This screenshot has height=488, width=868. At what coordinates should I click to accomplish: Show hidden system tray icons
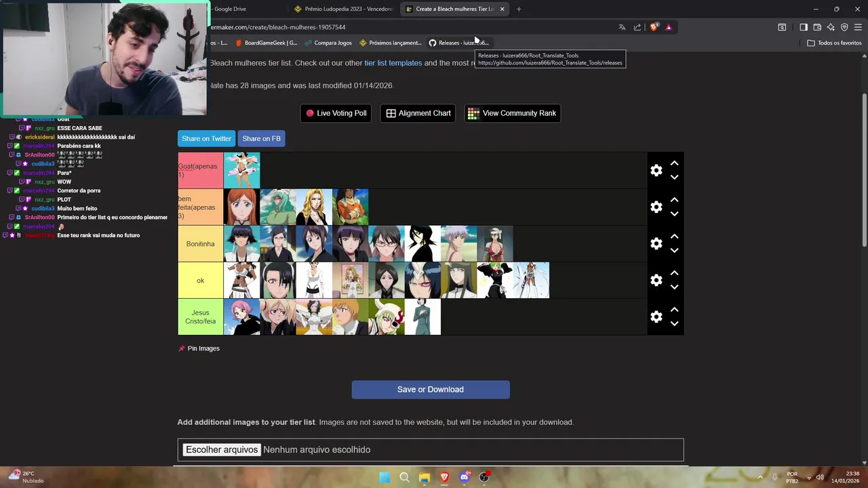pyautogui.click(x=760, y=477)
